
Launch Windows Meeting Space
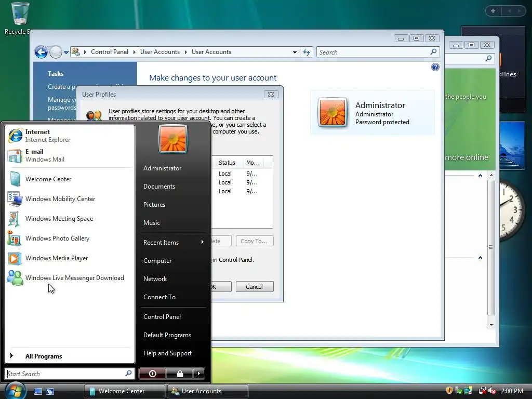[70, 219]
